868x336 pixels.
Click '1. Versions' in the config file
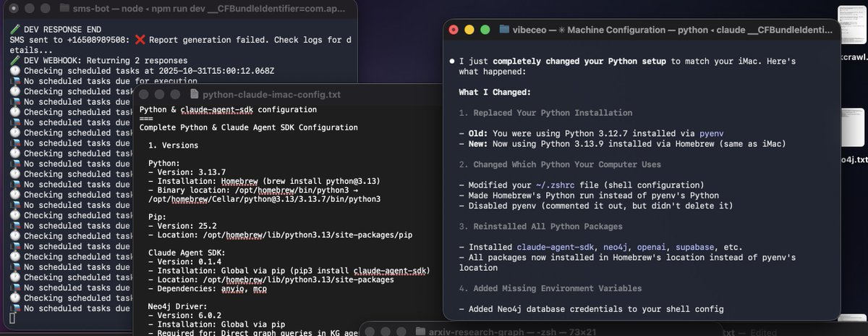tap(173, 146)
